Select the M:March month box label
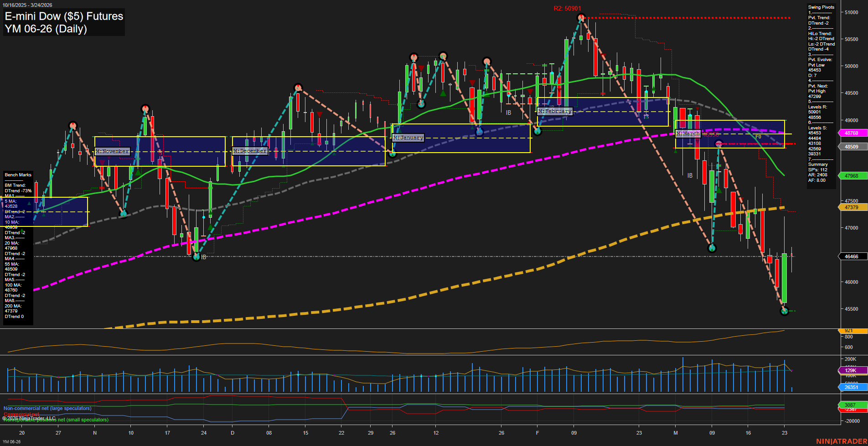868x446 pixels. [x=688, y=133]
